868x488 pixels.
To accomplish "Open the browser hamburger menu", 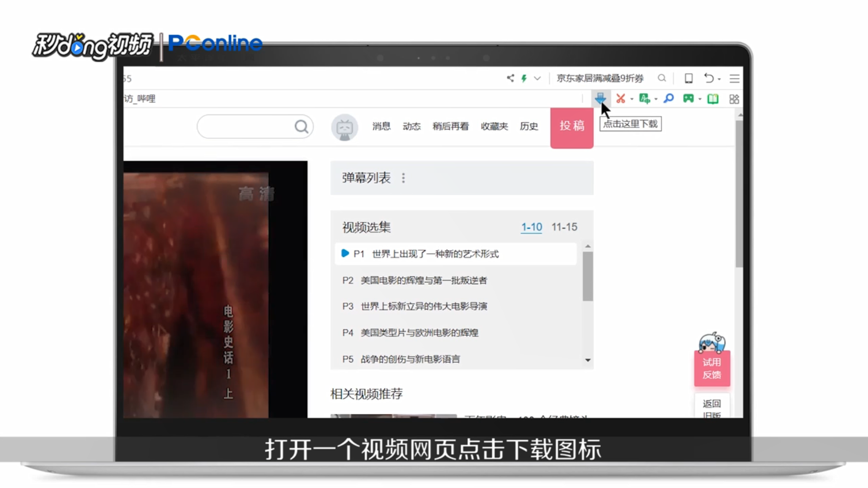I will point(734,79).
